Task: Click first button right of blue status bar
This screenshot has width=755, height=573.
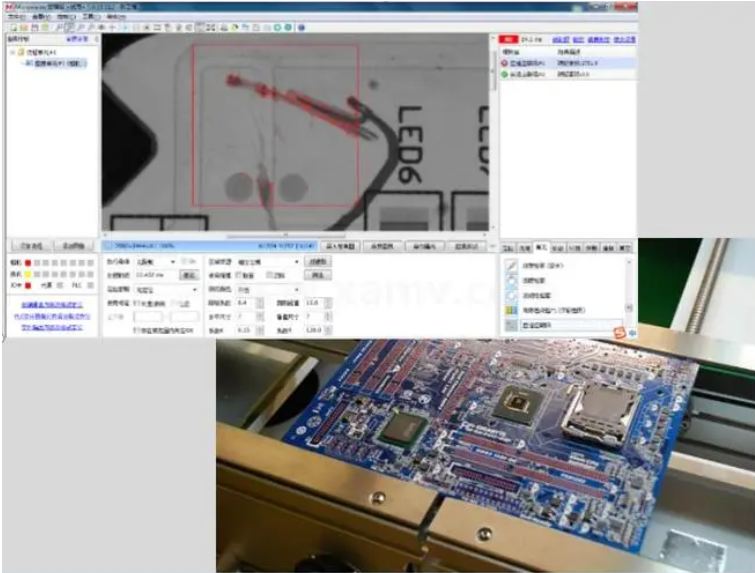Action: (340, 246)
